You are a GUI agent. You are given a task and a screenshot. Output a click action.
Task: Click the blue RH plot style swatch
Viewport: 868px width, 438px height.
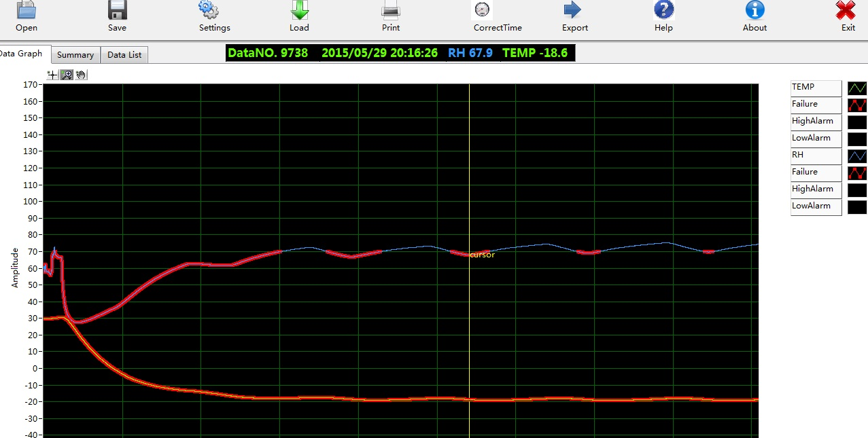coord(856,156)
